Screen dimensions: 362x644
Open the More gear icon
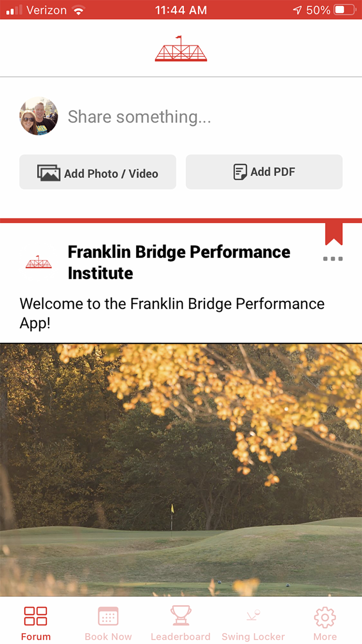[x=325, y=616]
